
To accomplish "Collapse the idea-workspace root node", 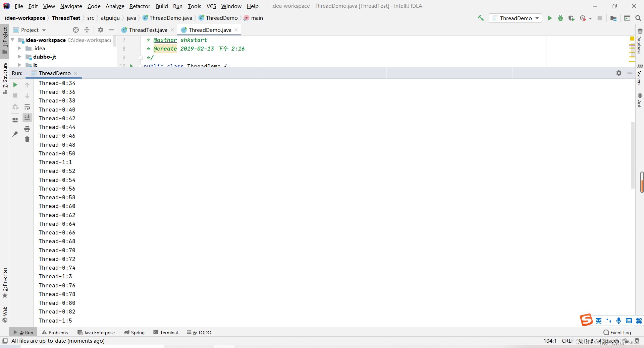I will coord(12,40).
